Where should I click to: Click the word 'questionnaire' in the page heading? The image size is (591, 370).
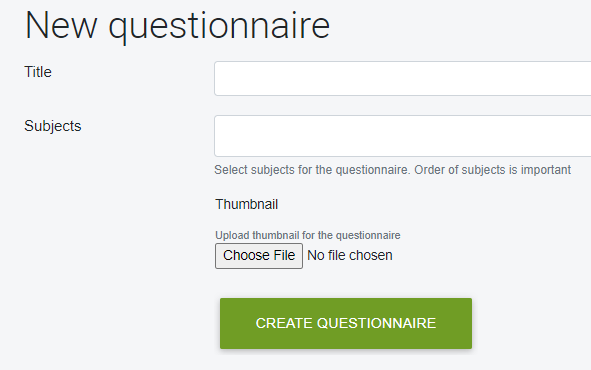tap(219, 28)
